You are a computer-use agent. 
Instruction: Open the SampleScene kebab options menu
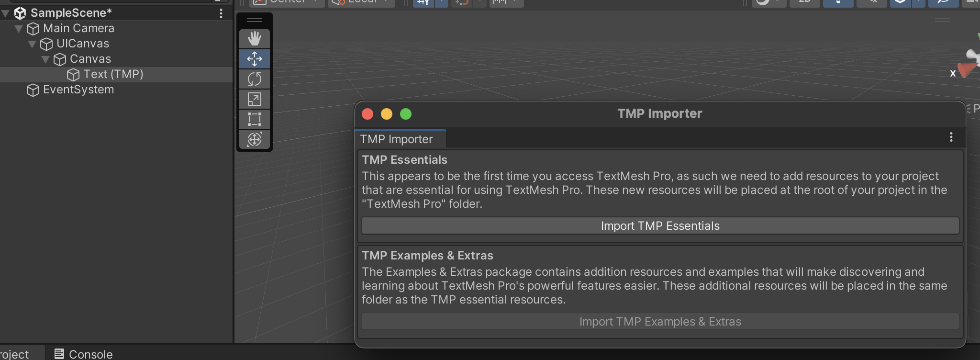tap(221, 13)
